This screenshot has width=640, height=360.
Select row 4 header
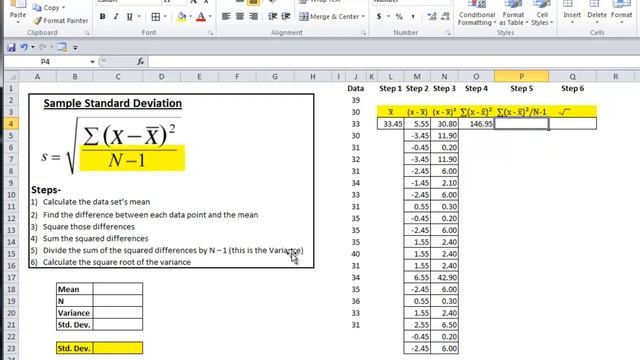coord(11,124)
